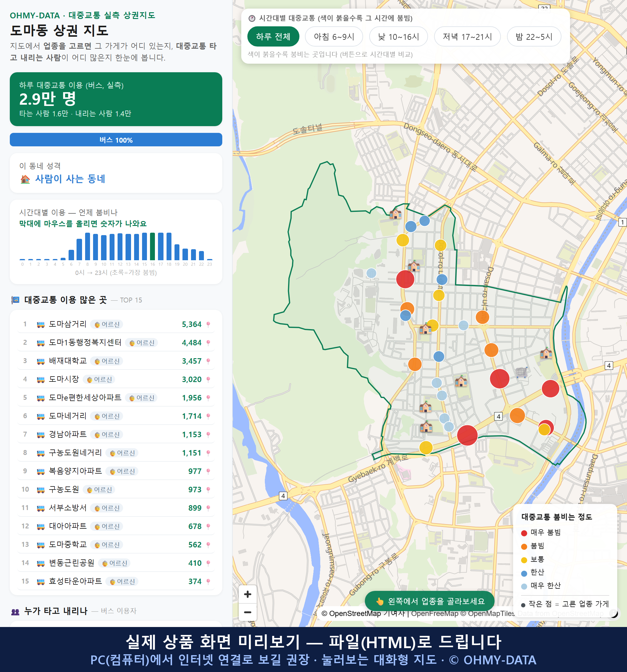Click the pin icon on the 도마1동행정복지센터 row
Screen dimensions: 627x672
point(208,343)
